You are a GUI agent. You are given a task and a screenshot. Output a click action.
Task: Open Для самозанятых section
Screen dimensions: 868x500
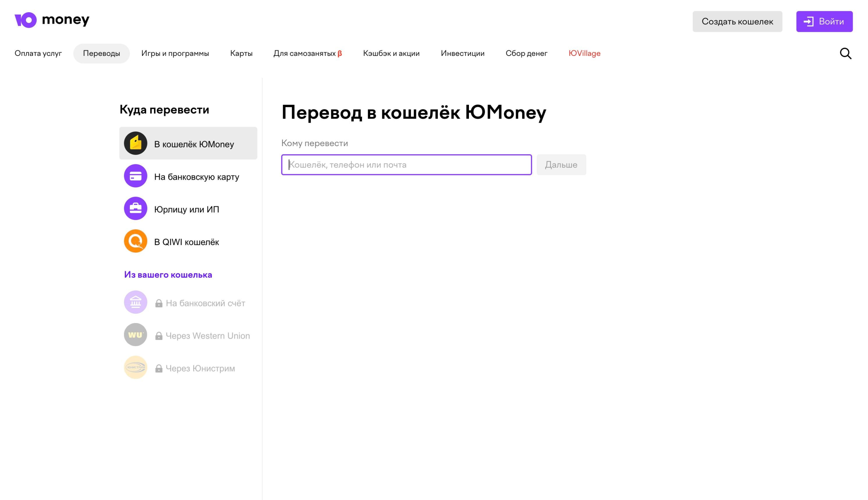308,53
